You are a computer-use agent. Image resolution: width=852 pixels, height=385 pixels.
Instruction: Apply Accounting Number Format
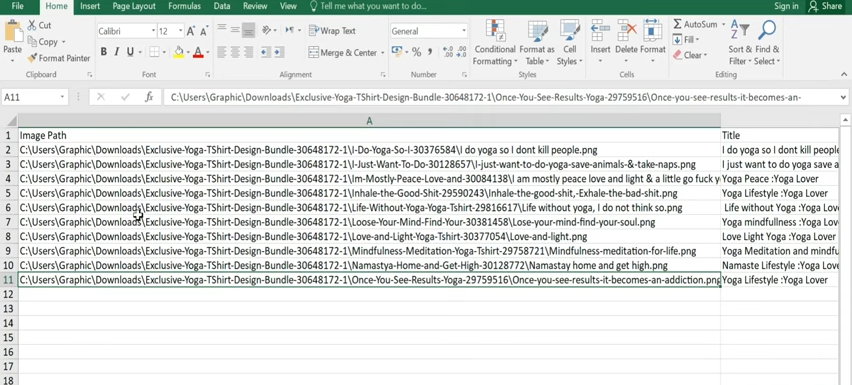[x=397, y=52]
